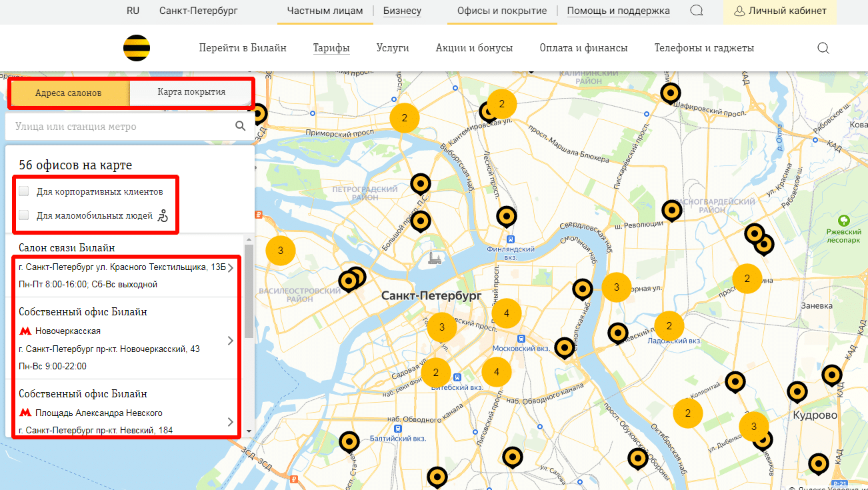
Task: Click the office list vertical scrollbar
Action: coord(249,291)
